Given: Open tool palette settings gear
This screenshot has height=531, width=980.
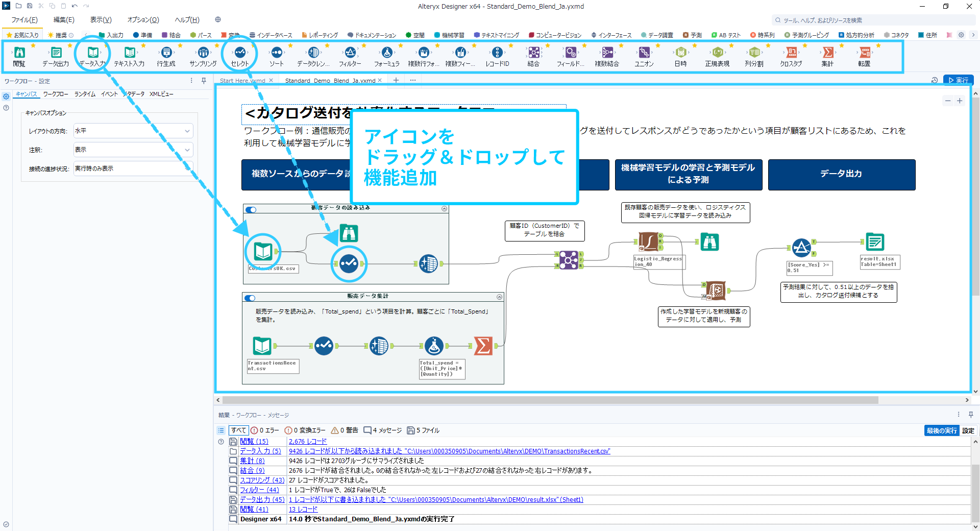Looking at the screenshot, I should (961, 35).
